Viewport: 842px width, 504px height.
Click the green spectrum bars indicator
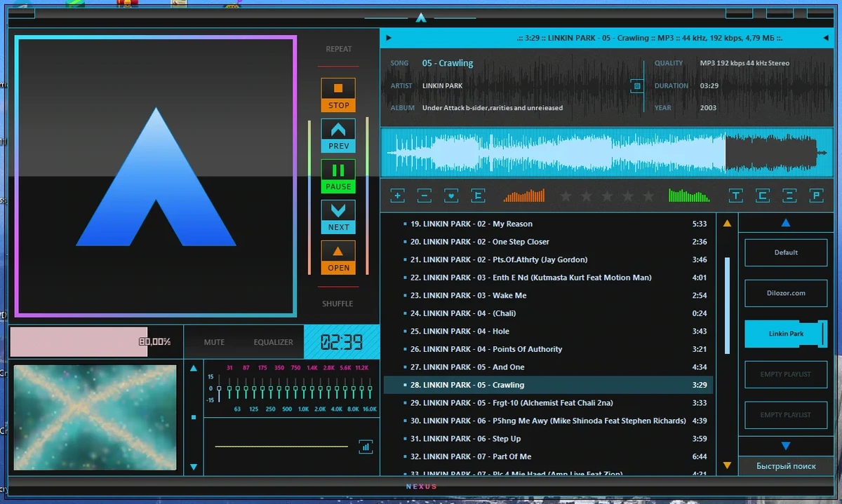689,195
